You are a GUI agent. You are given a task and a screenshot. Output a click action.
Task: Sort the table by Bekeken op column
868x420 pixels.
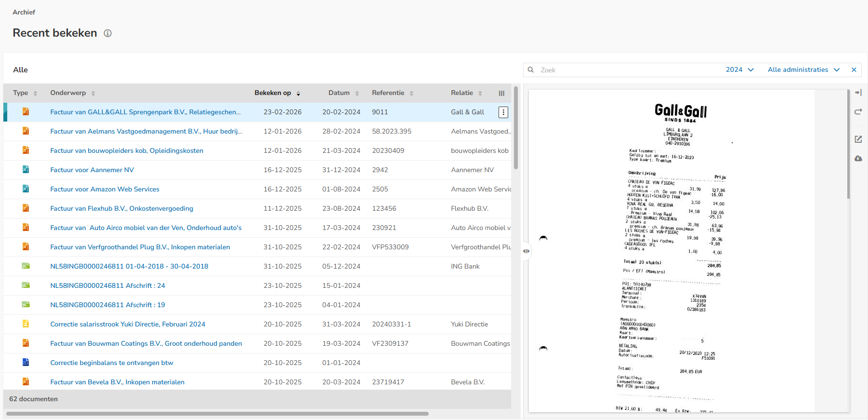pos(277,93)
